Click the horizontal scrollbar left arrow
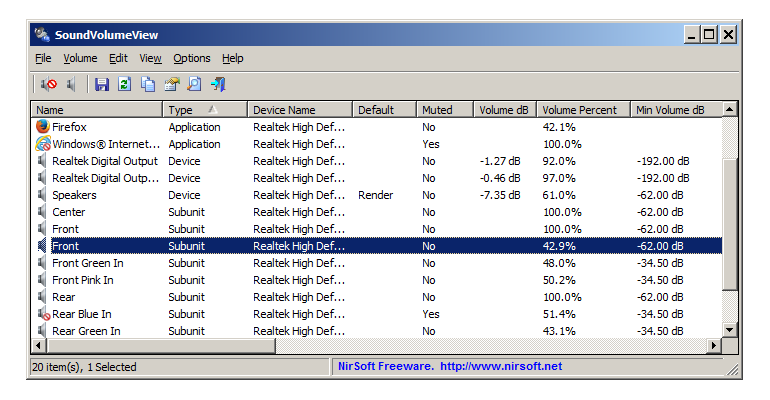The image size is (770, 400). coord(39,346)
